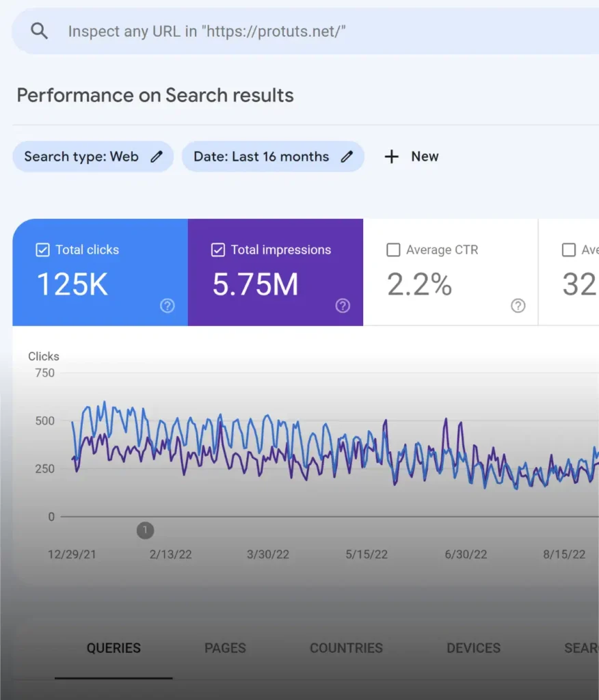
Task: Click the Clicks axis title
Action: 43,356
